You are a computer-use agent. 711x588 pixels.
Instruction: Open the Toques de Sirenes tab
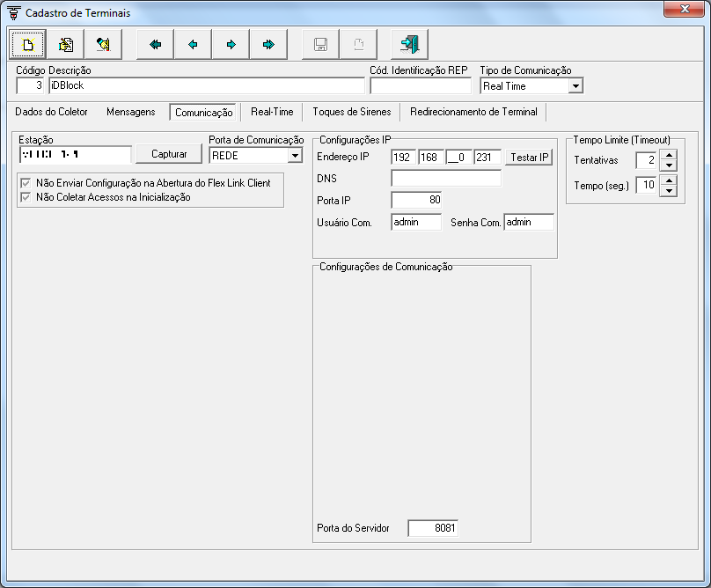[x=352, y=112]
